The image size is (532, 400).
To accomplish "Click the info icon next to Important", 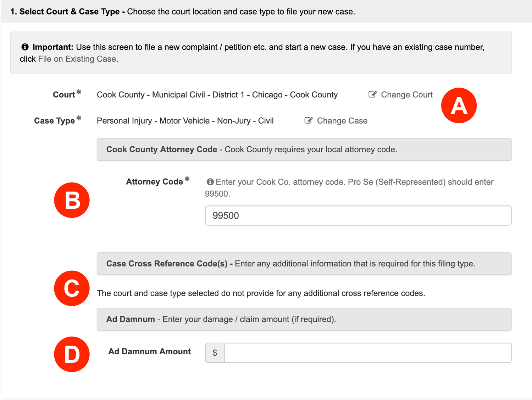I will click(25, 47).
